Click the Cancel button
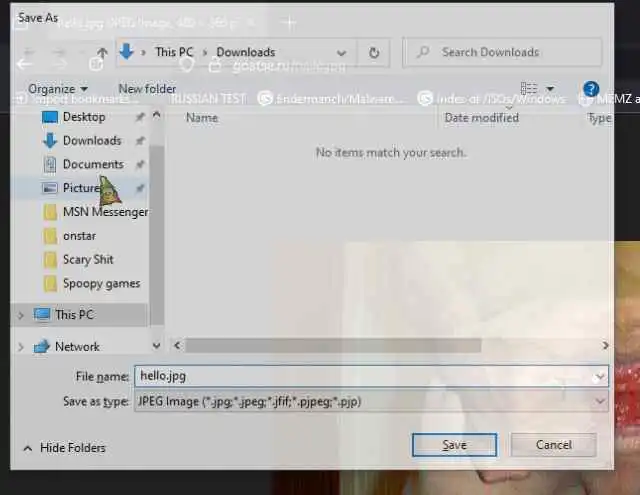Viewport: 640px width, 495px height. (x=553, y=445)
